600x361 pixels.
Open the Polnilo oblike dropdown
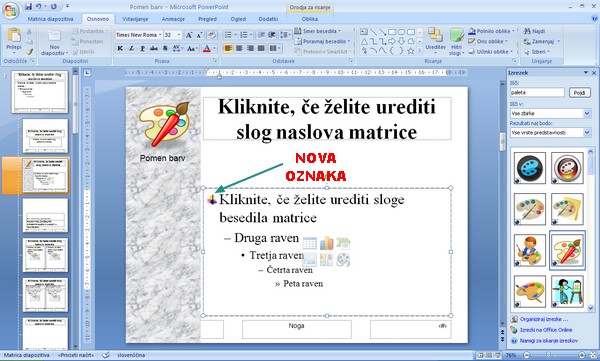click(492, 31)
